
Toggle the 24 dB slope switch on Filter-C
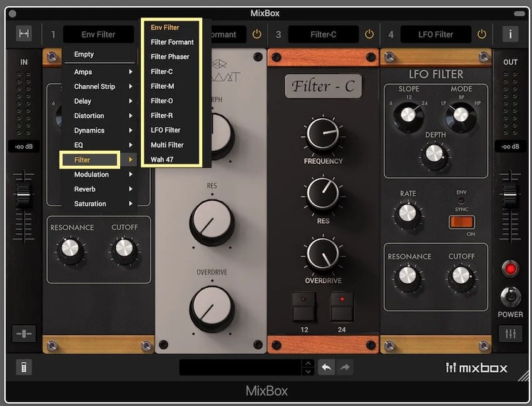(x=342, y=307)
